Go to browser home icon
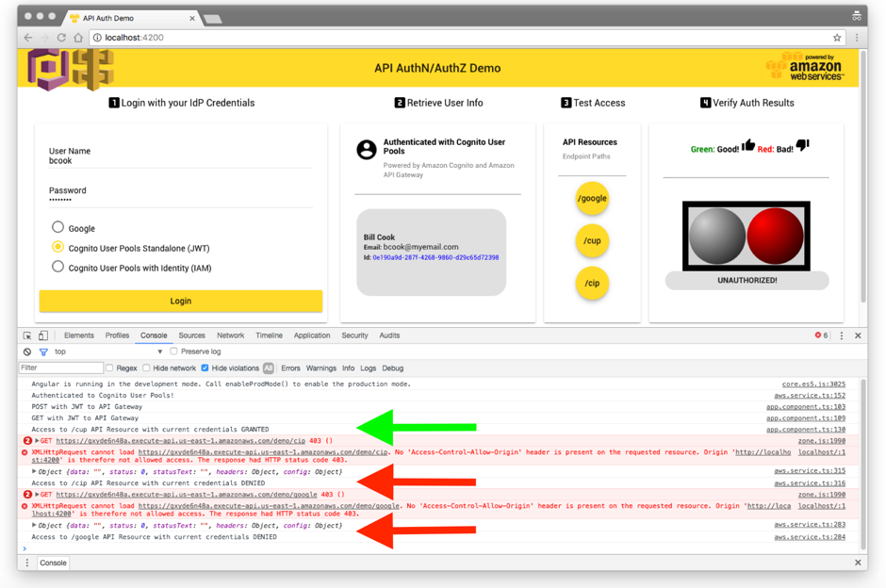Screen dimensions: 886x588 tap(78, 38)
